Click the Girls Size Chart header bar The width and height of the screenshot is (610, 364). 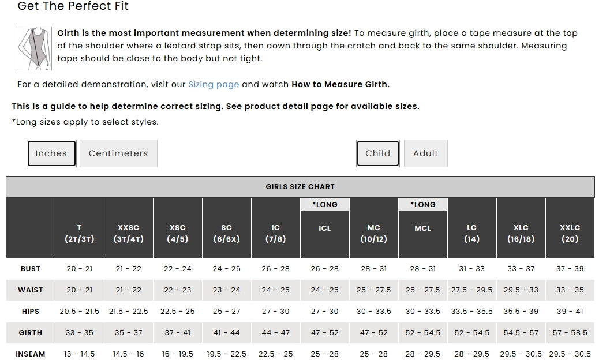[300, 187]
